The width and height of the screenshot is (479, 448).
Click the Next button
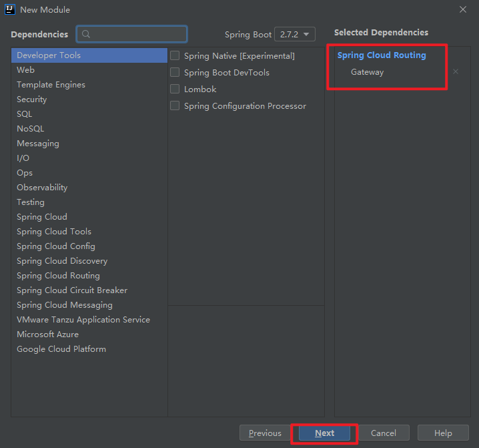tap(325, 433)
